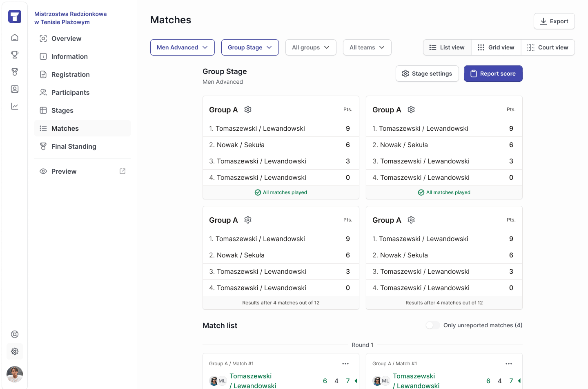588x389 pixels.
Task: Open three-dots menu of first match card
Action: pyautogui.click(x=345, y=364)
